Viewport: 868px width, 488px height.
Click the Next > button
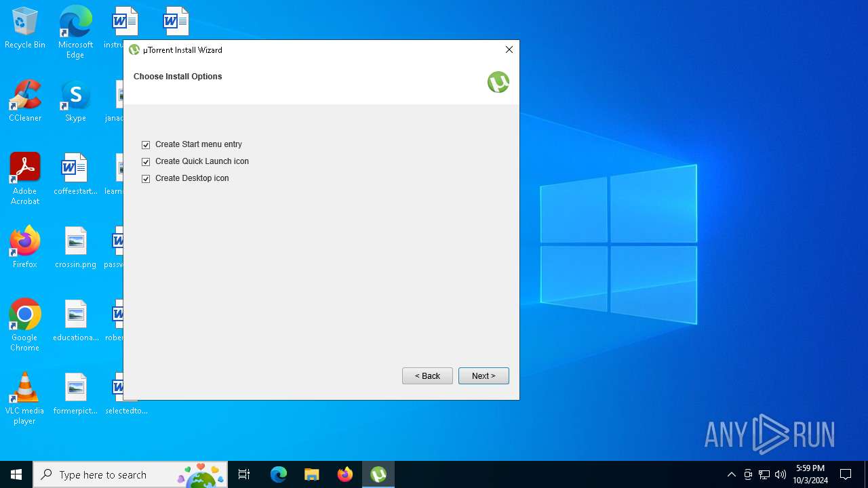click(x=484, y=375)
